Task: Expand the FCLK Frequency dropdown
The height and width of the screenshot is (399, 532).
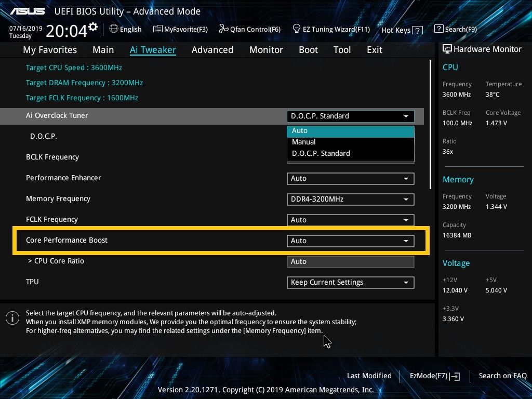Action: click(x=351, y=220)
